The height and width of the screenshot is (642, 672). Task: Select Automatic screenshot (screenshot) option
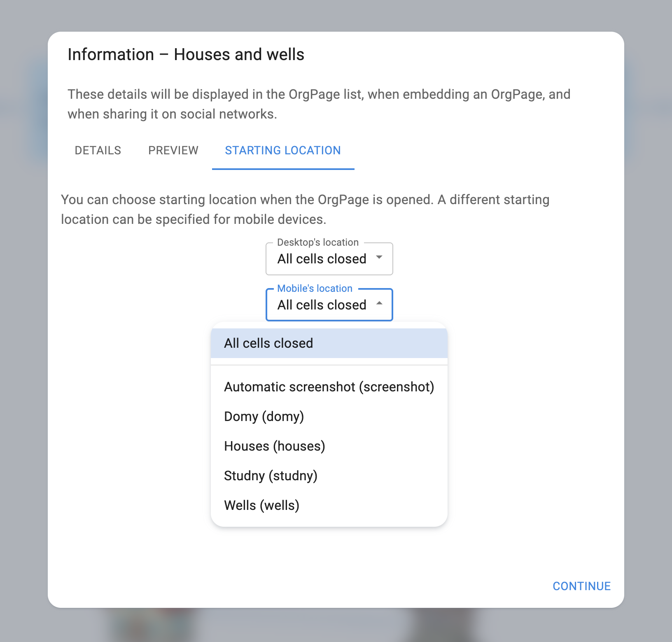[x=329, y=387]
